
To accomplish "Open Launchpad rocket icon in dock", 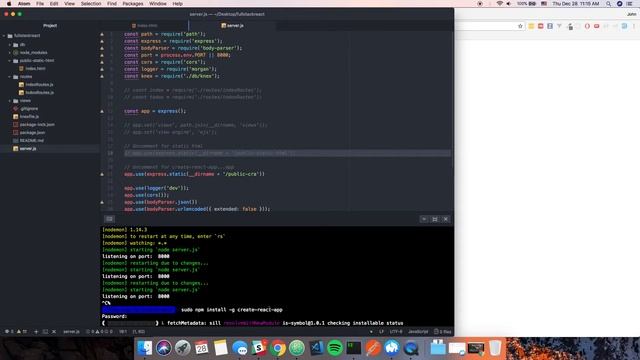I will 182,348.
